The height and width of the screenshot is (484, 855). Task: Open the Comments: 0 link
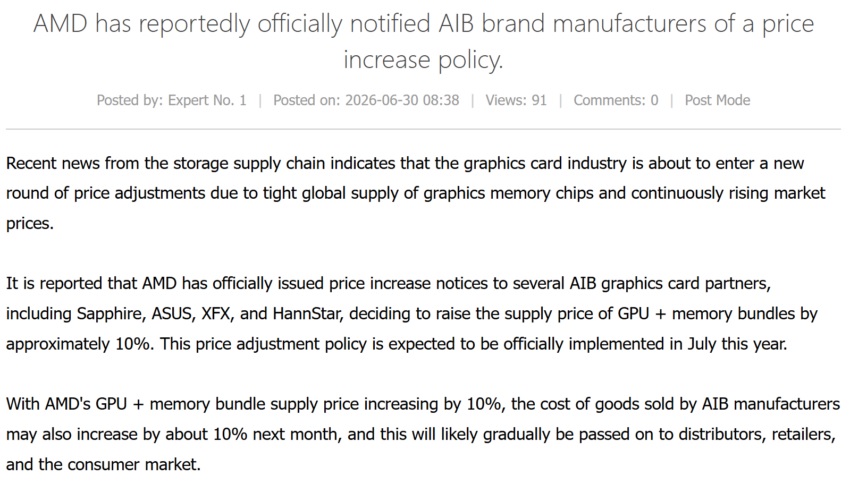[x=616, y=100]
